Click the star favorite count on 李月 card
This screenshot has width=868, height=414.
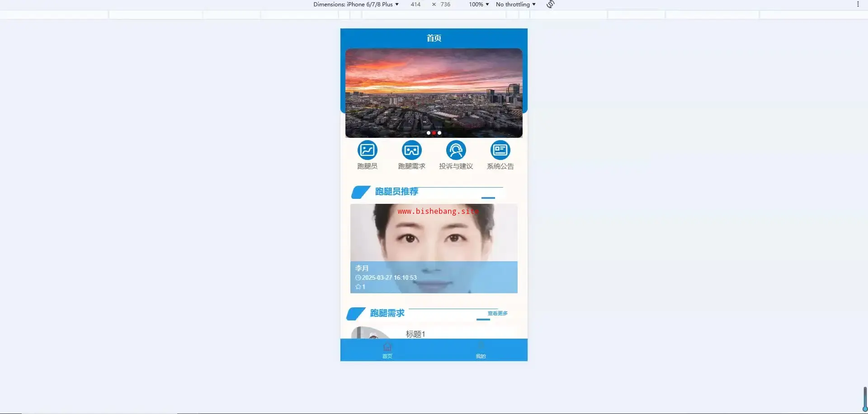point(360,287)
